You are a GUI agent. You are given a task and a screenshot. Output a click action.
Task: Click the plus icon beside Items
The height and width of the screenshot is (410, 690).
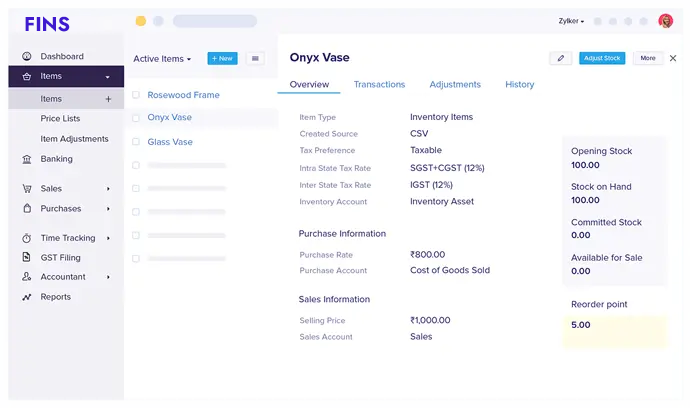(x=108, y=99)
